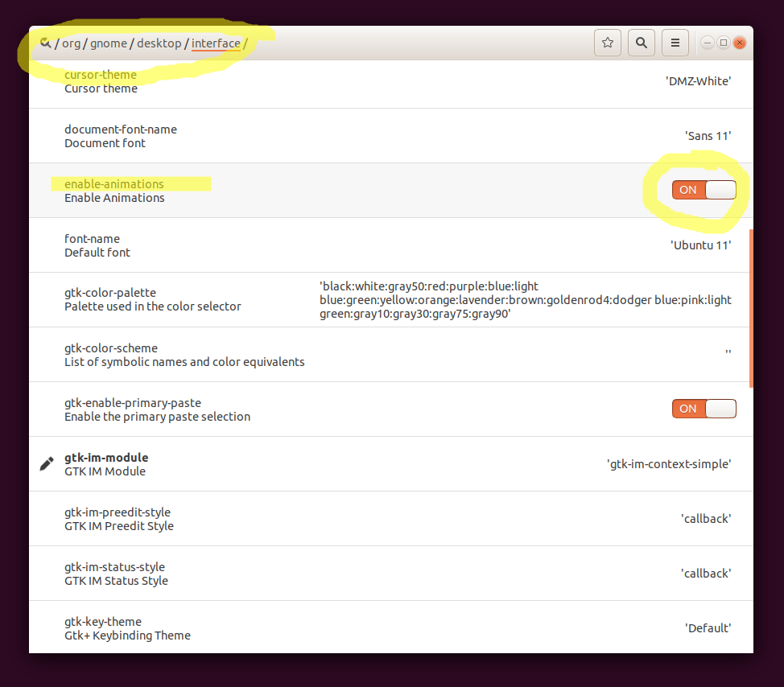Click the search icon inside the path bar
Image resolution: width=784 pixels, height=687 pixels.
pos(45,43)
